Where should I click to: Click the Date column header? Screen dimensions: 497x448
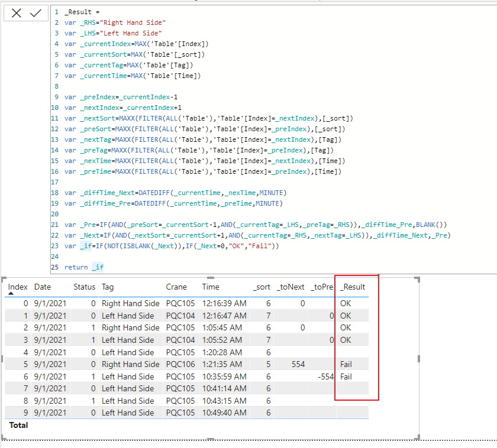tap(43, 287)
